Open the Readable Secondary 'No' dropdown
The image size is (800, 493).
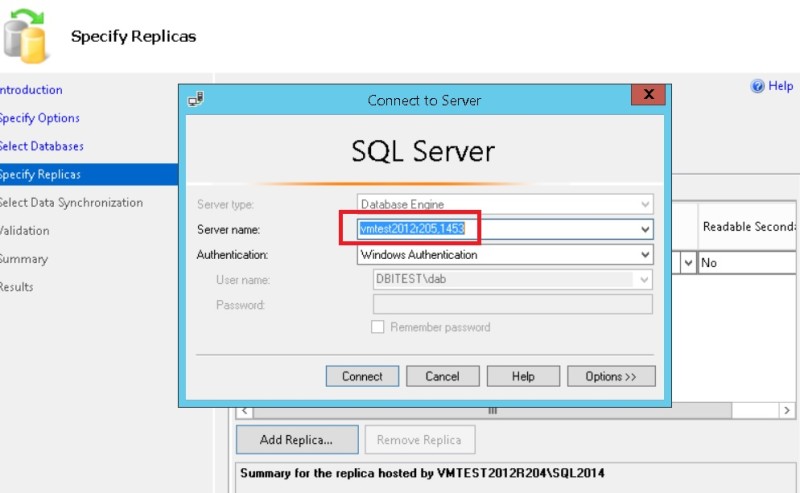[x=747, y=263]
